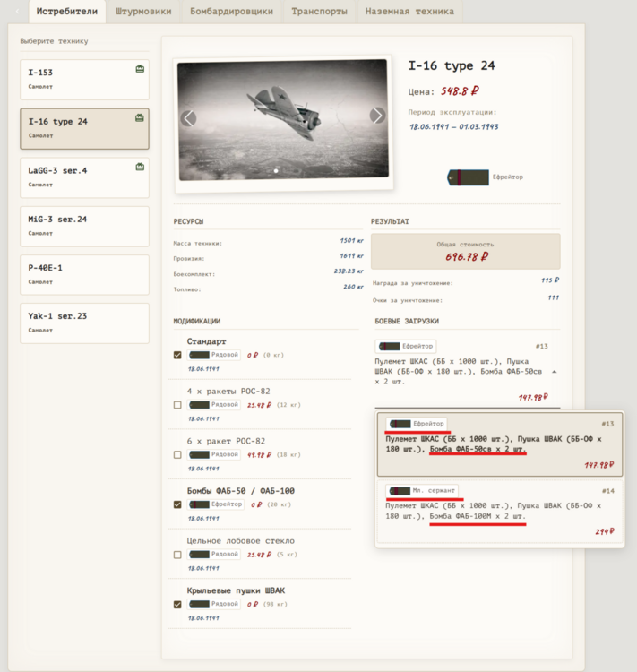The image size is (637, 672).
Task: Show next aircraft photo
Action: 377,115
